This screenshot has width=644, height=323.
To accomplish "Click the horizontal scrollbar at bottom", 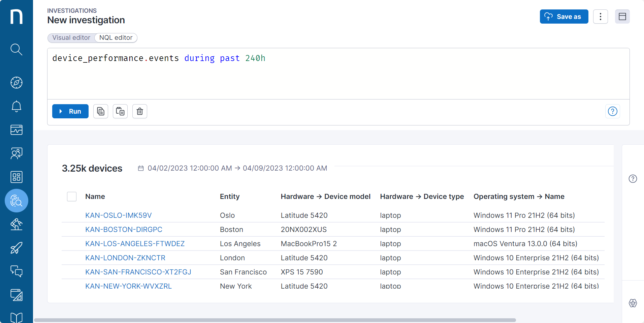I will (275, 320).
